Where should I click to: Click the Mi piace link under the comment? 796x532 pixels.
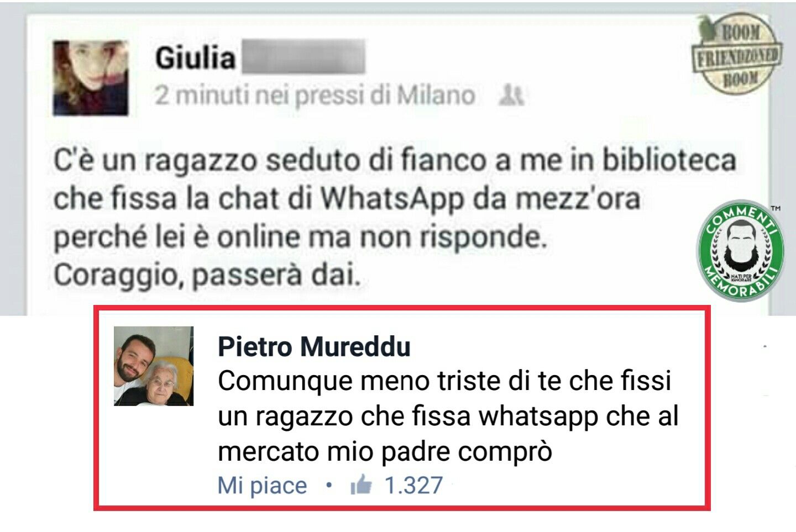click(x=262, y=485)
